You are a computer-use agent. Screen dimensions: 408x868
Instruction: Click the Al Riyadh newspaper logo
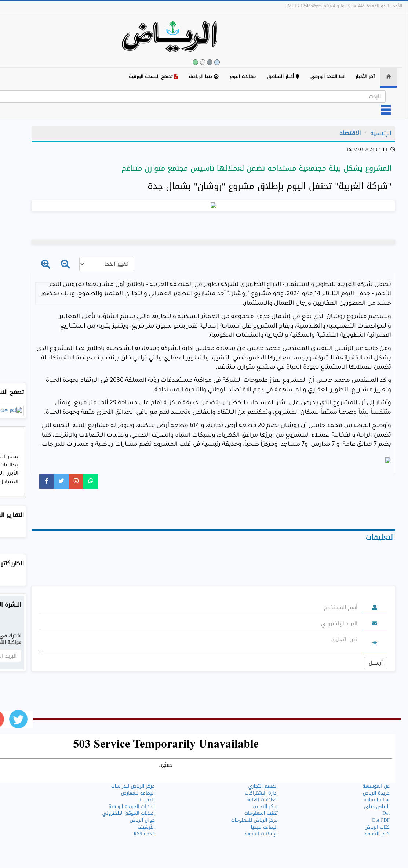[x=170, y=36]
